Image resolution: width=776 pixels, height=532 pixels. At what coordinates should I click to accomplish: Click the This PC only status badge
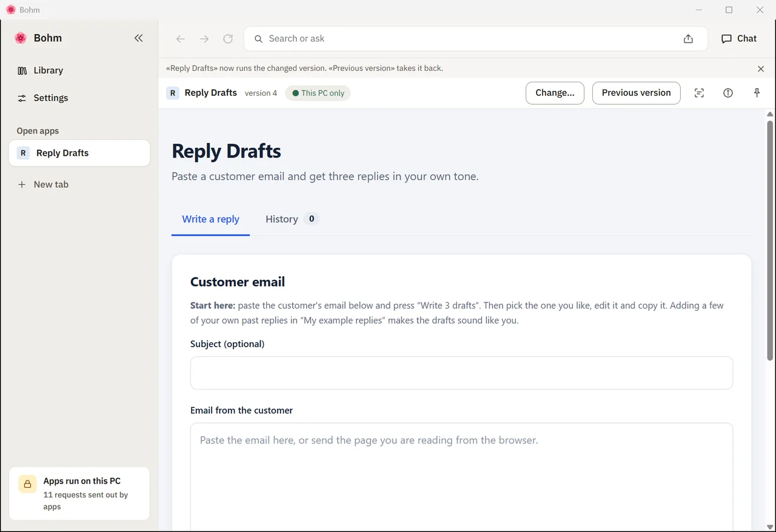click(318, 93)
